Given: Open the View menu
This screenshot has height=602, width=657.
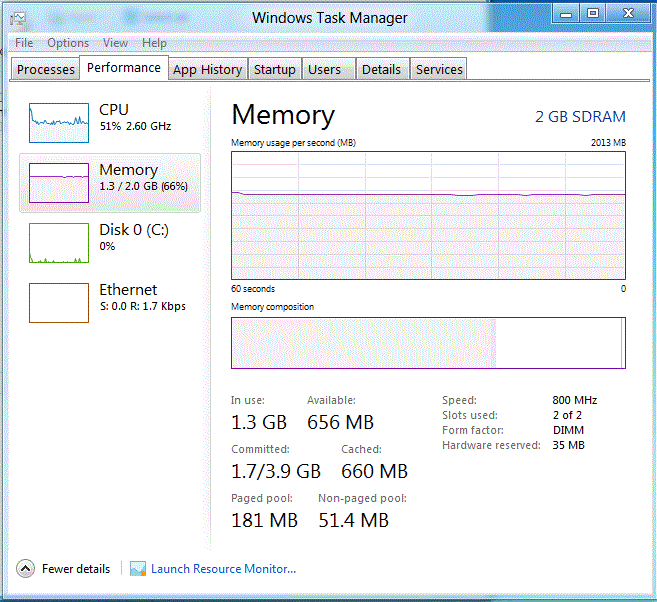Looking at the screenshot, I should pyautogui.click(x=115, y=43).
